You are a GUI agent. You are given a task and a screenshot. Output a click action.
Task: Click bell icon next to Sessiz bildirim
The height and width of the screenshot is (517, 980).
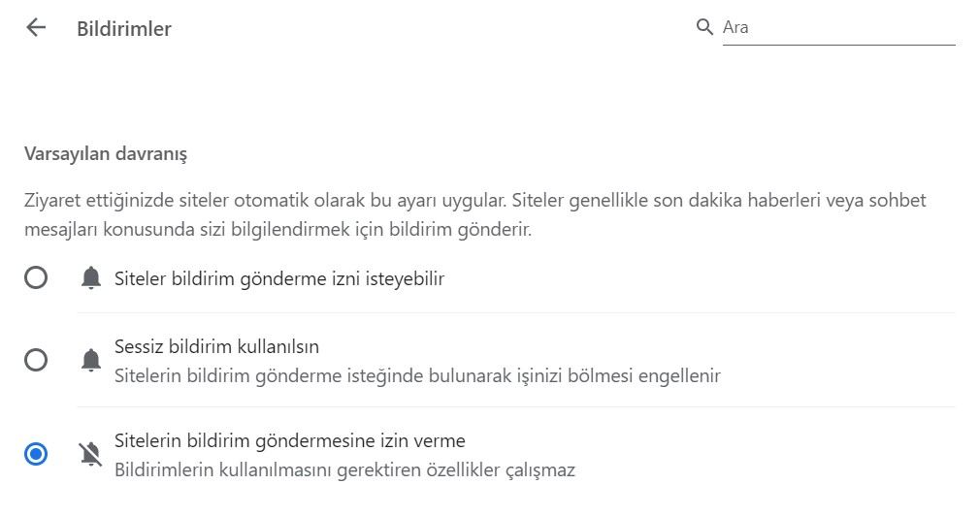pyautogui.click(x=90, y=360)
